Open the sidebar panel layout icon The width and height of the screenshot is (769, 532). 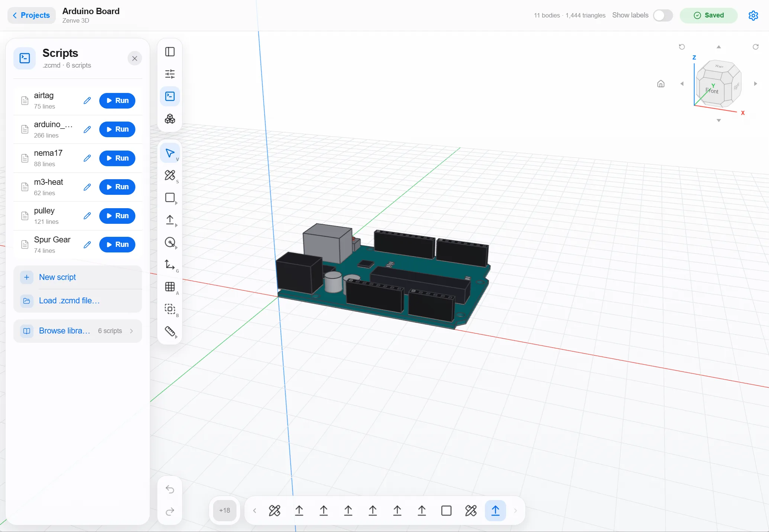pos(170,52)
